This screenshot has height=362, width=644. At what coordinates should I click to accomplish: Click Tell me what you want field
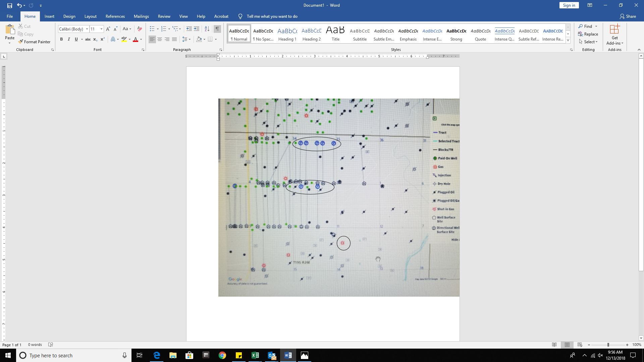(272, 16)
